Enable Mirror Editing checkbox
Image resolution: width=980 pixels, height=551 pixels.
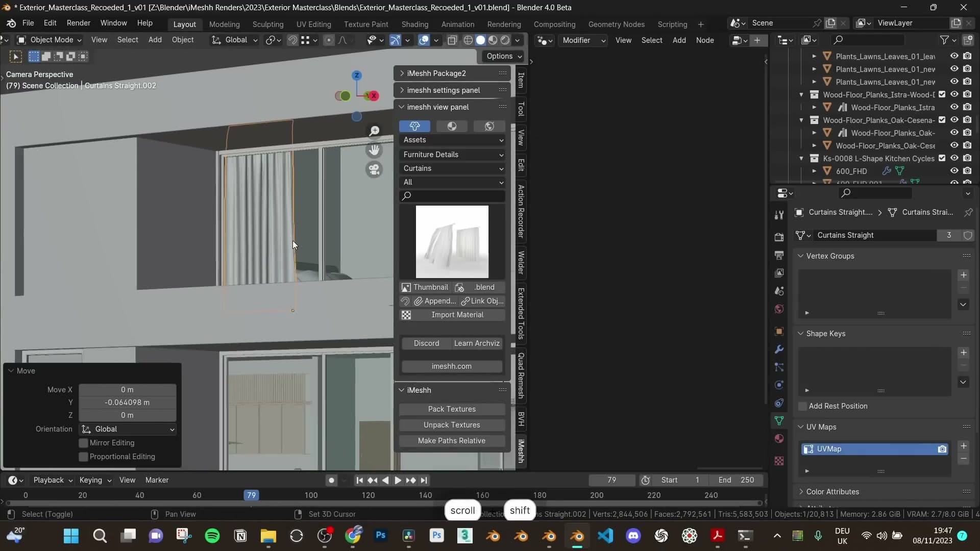click(83, 443)
